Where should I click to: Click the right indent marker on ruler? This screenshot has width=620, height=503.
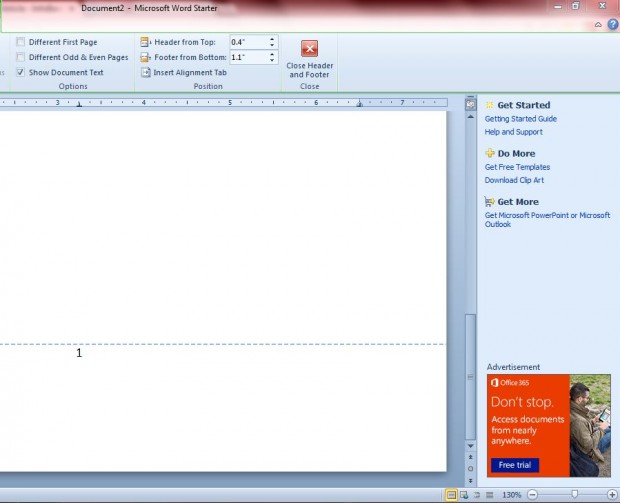point(359,104)
